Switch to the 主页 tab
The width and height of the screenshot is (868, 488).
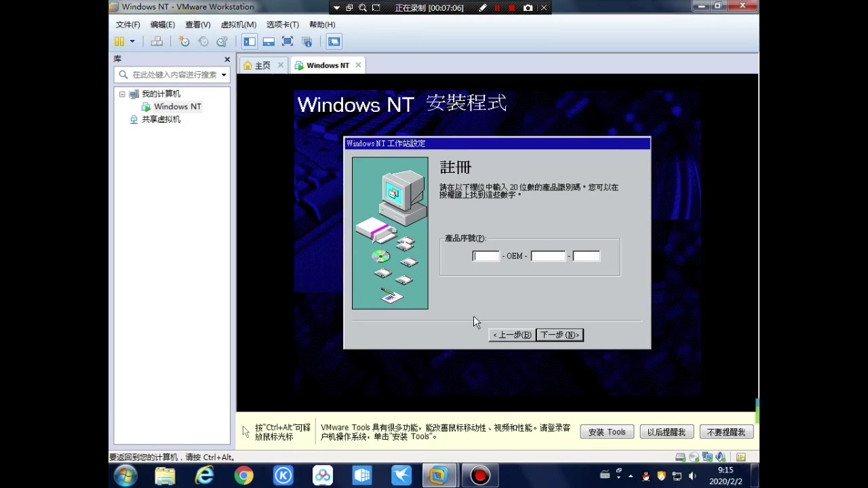(x=262, y=65)
